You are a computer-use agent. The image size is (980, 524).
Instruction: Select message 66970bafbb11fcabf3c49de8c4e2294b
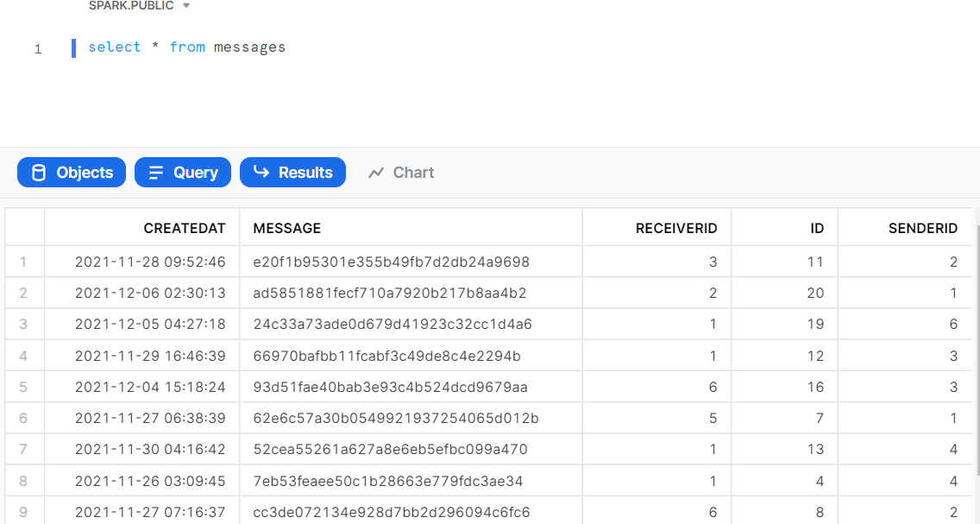[x=411, y=356]
